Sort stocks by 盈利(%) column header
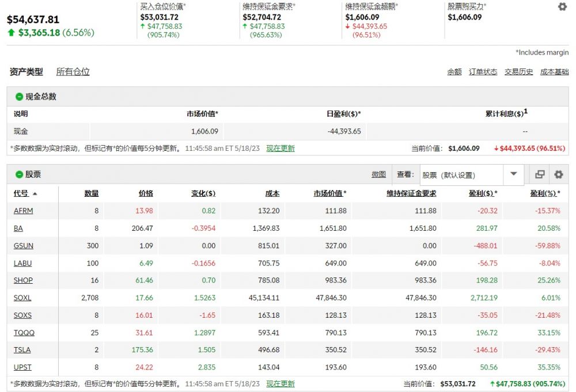 click(x=544, y=193)
